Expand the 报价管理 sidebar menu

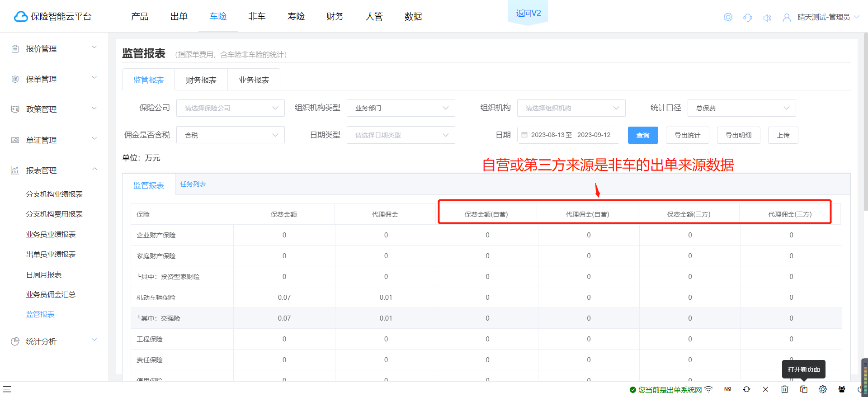(94, 47)
